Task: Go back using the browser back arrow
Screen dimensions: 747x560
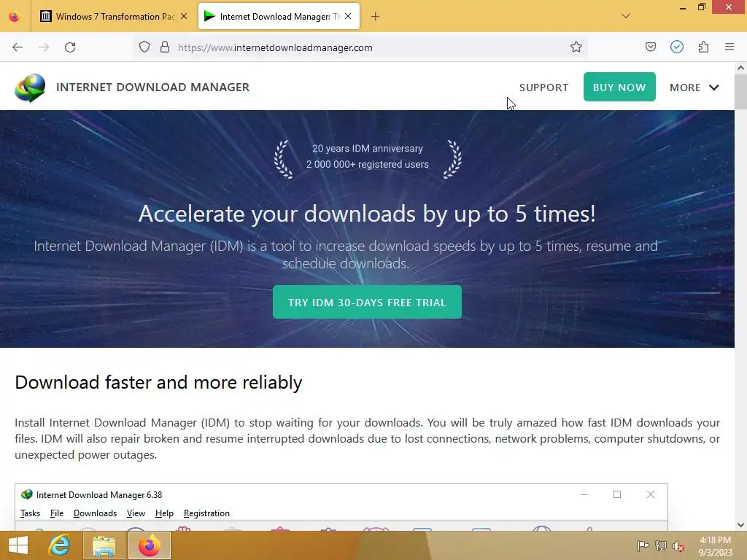Action: pos(18,47)
